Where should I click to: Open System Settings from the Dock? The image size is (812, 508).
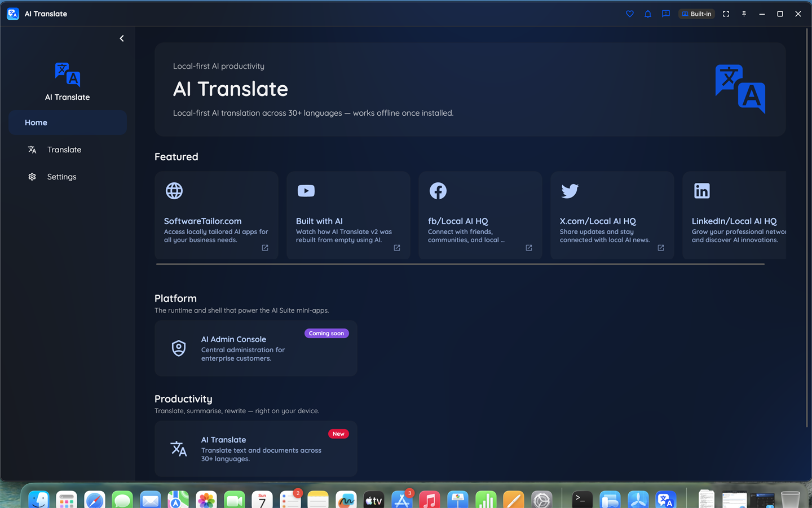click(542, 500)
